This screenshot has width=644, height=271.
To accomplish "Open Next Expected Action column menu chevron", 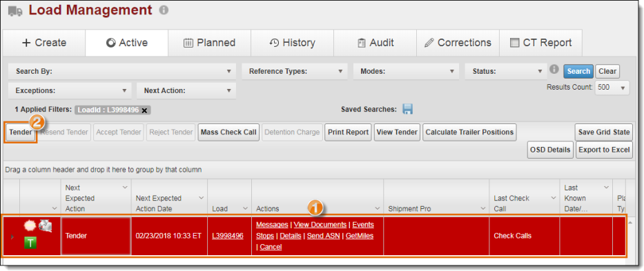I will coord(125,188).
